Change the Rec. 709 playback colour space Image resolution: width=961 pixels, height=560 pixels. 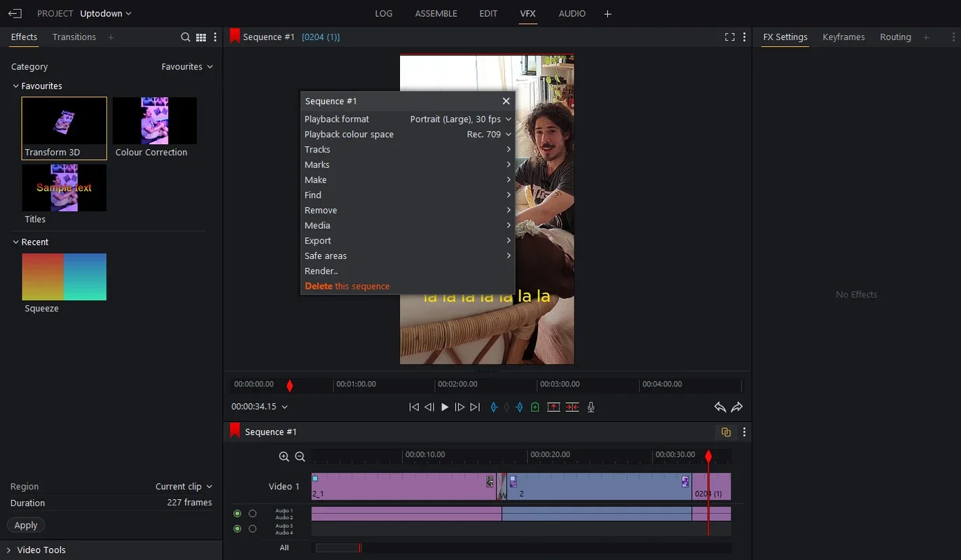point(490,134)
